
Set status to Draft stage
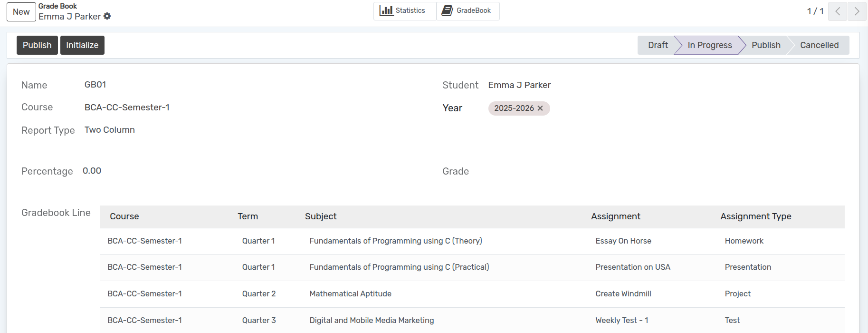coord(658,45)
